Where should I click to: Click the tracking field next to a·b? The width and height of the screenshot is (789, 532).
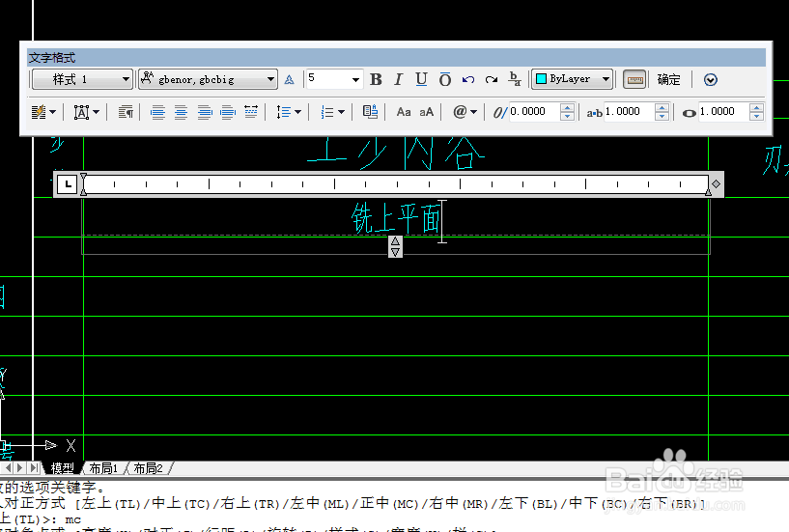(630, 111)
